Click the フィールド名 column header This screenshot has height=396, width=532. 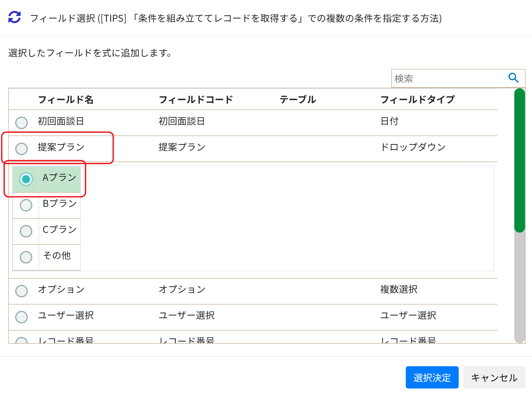coord(66,100)
